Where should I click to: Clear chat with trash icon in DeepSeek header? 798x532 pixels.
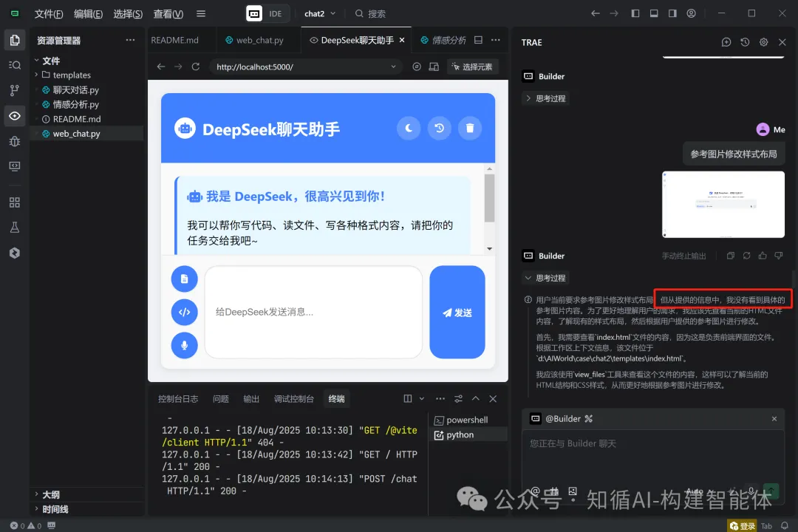point(470,129)
